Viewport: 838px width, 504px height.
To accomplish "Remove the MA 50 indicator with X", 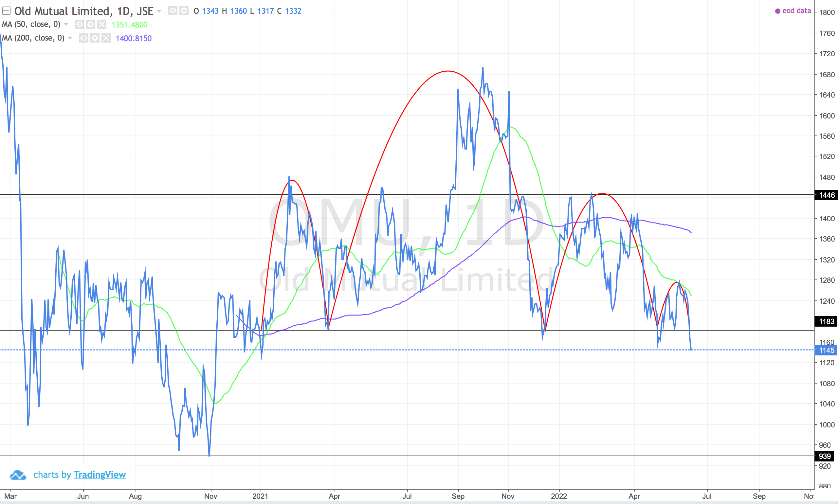I will pos(101,25).
